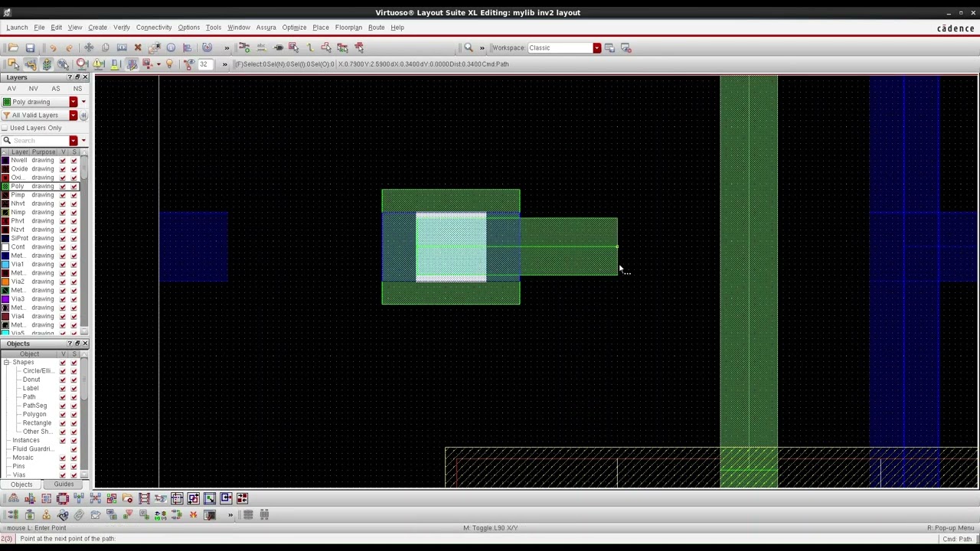Select the Move tool icon
The height and width of the screenshot is (551, 980).
pyautogui.click(x=89, y=47)
